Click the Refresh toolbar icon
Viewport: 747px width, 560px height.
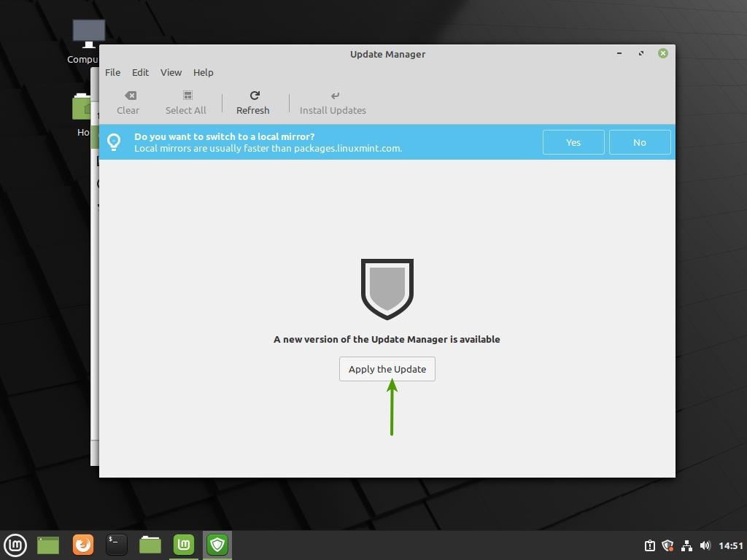pos(253,96)
